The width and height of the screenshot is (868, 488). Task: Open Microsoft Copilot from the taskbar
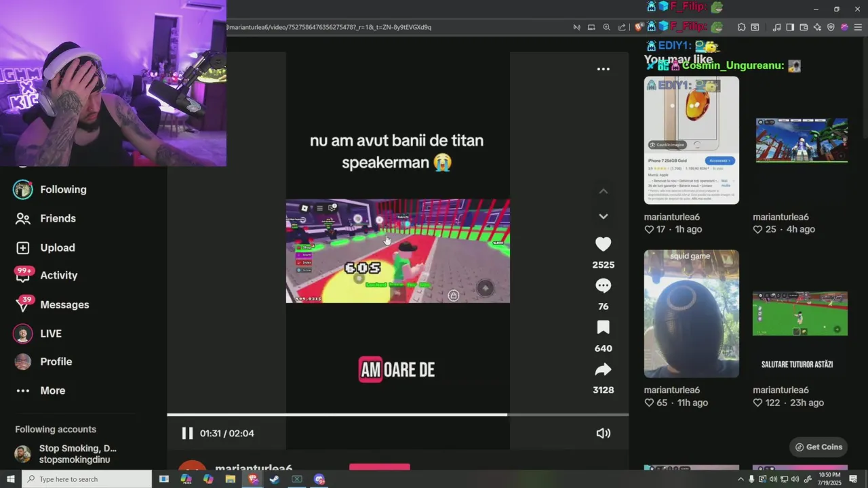tap(208, 479)
